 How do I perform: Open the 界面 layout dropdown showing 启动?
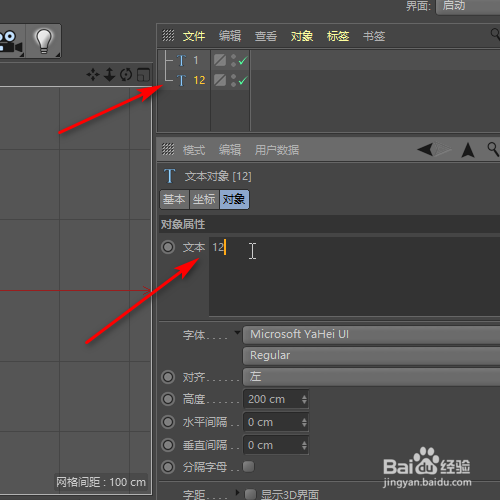pyautogui.click(x=468, y=6)
